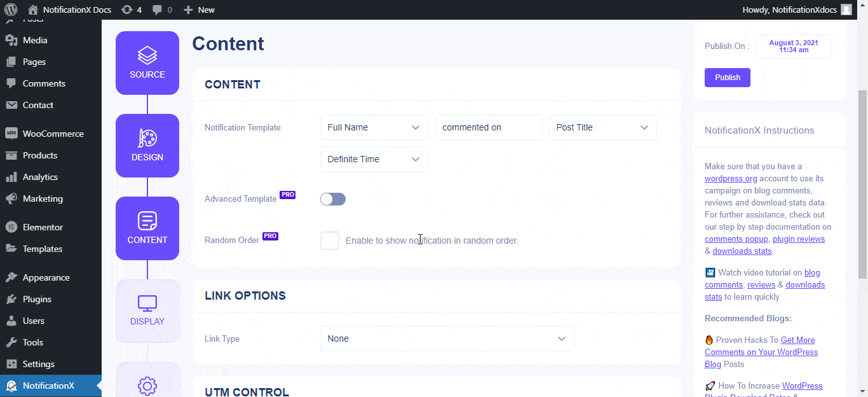Click the Products sidebar icon

click(x=11, y=155)
